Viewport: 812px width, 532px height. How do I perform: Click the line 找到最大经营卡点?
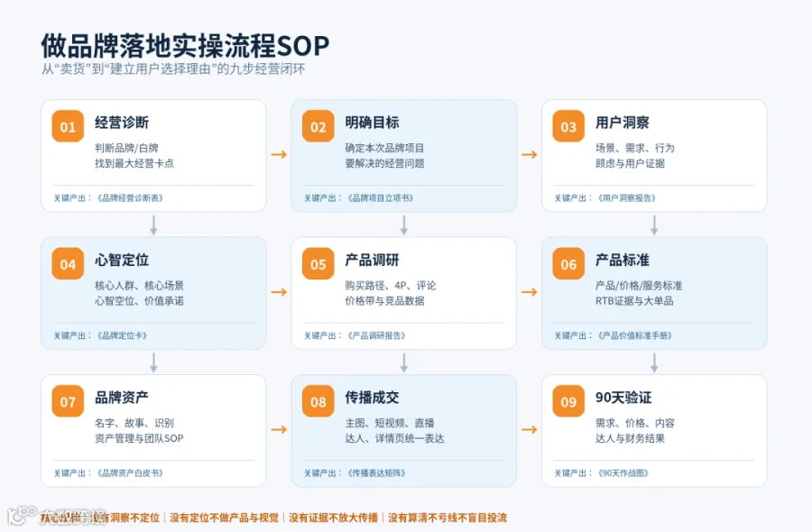(x=134, y=163)
